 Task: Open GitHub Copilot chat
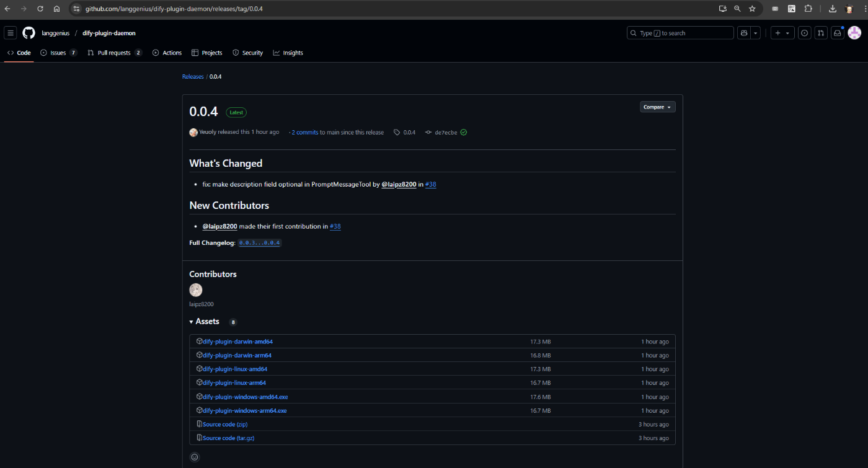tap(743, 32)
